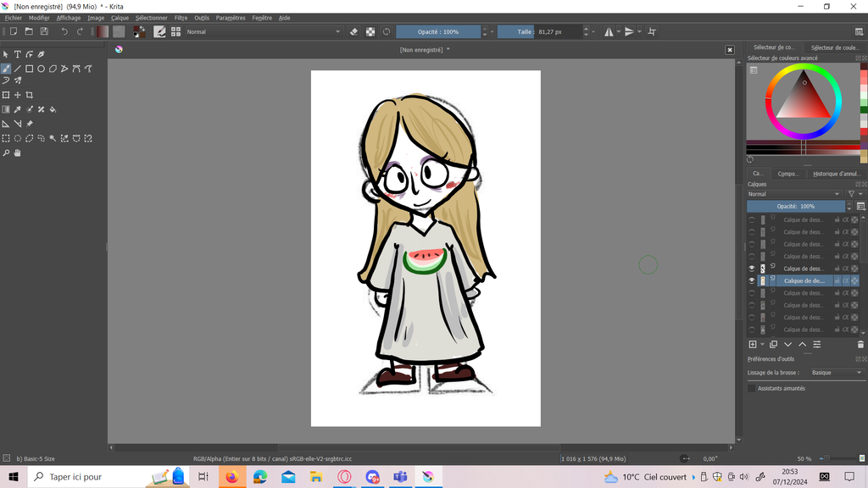Screen dimensions: 868x488
Task: Select the Text tool in the toolbox
Action: point(17,54)
